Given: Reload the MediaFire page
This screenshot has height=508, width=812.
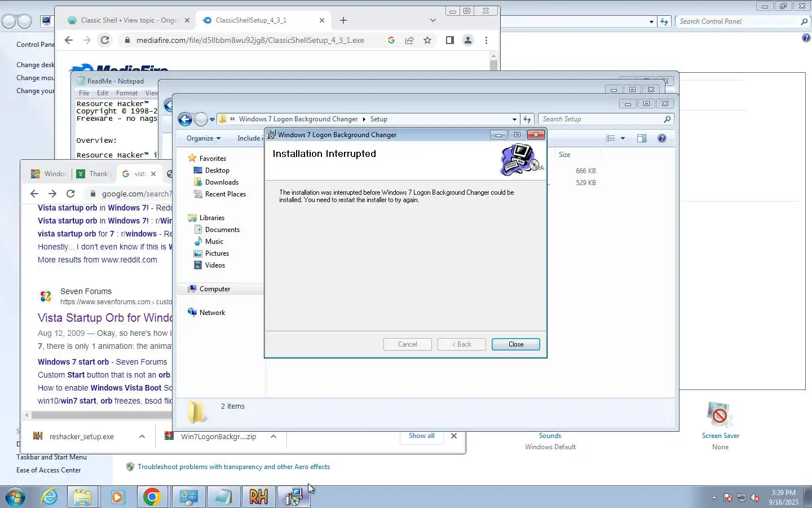Looking at the screenshot, I should [x=105, y=40].
